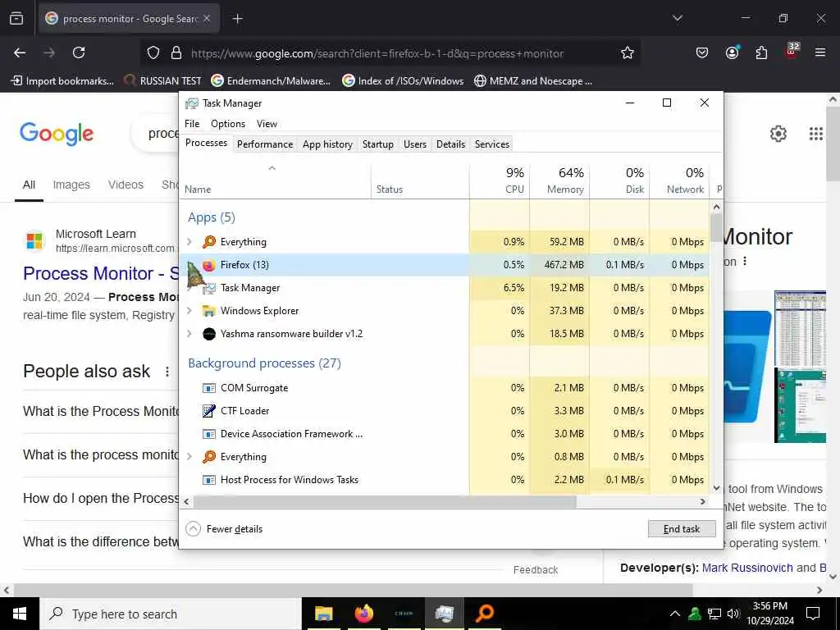Click the uBlock extension icon with badge 32

(x=792, y=52)
